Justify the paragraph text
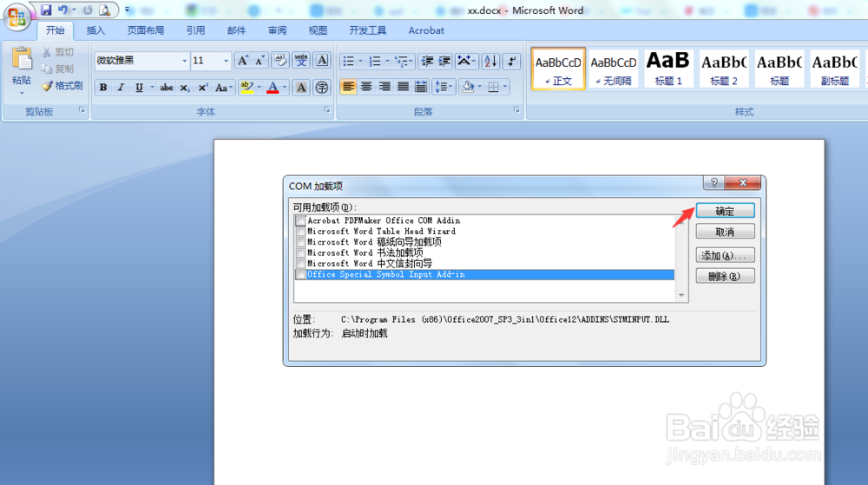The height and width of the screenshot is (485, 868). (x=403, y=87)
